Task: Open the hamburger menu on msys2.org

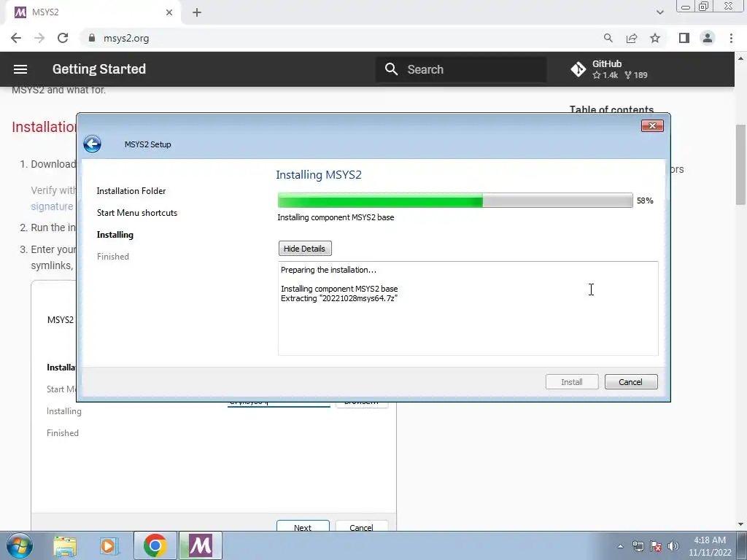Action: [x=20, y=69]
